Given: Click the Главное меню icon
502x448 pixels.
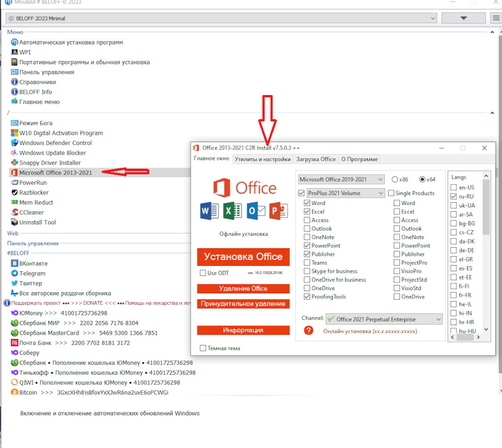Looking at the screenshot, I should 15,101.
